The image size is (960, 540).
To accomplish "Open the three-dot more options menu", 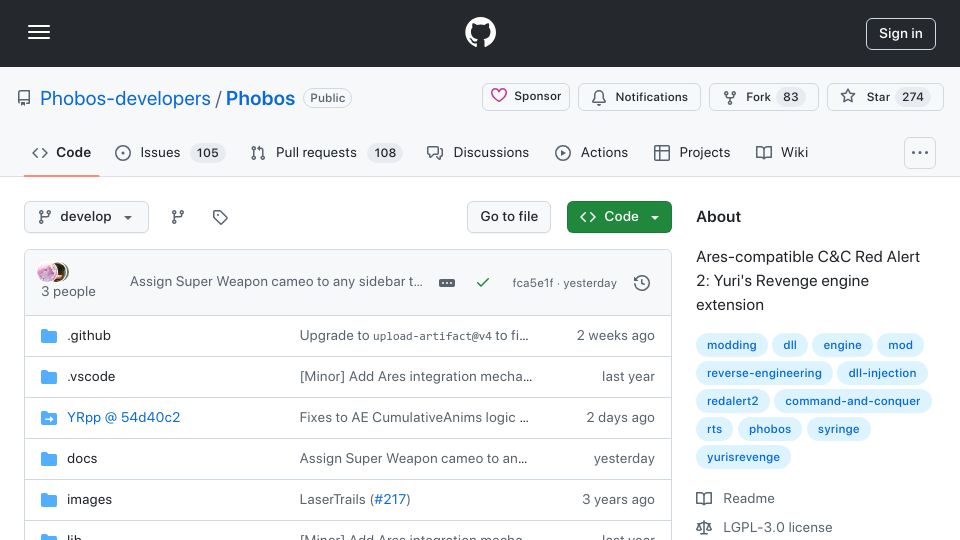I will (920, 153).
